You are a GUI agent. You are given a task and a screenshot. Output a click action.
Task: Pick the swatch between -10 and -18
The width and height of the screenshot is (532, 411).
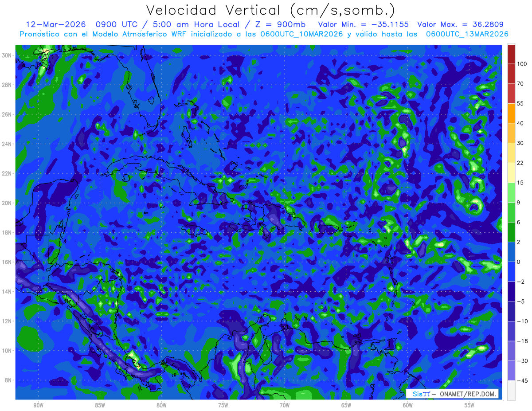click(x=511, y=331)
